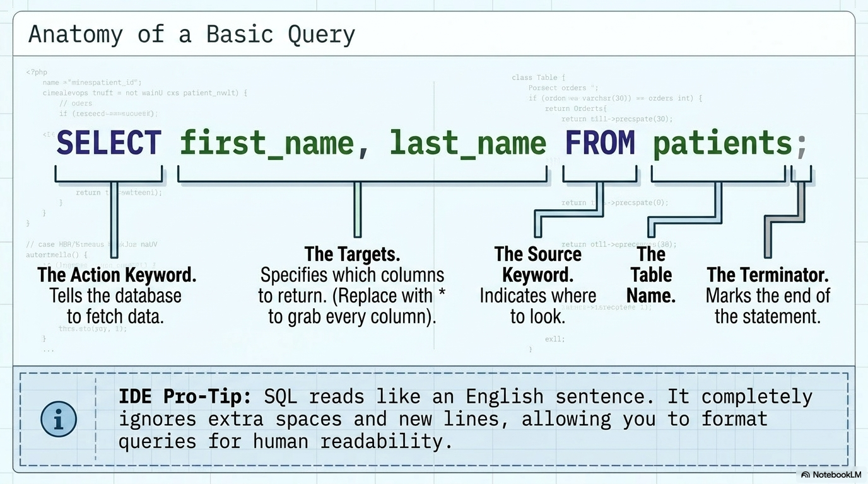
Task: Click the NotebookLM watermark text
Action: click(x=836, y=475)
